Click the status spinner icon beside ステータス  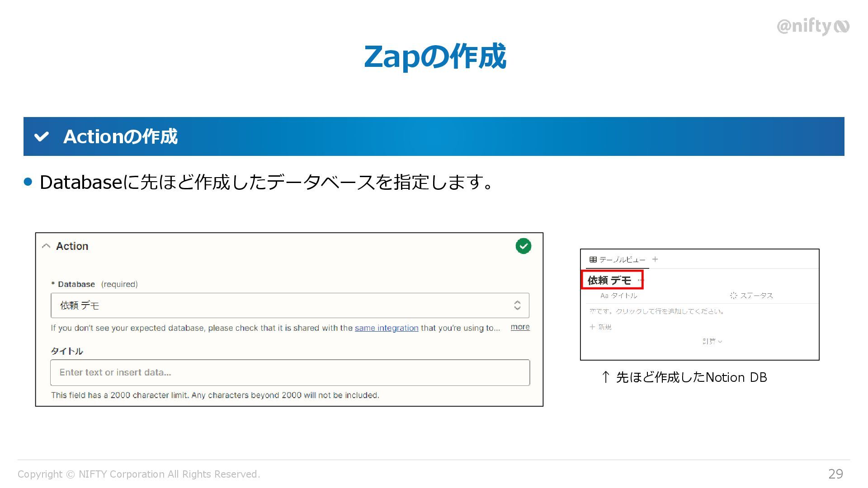733,296
